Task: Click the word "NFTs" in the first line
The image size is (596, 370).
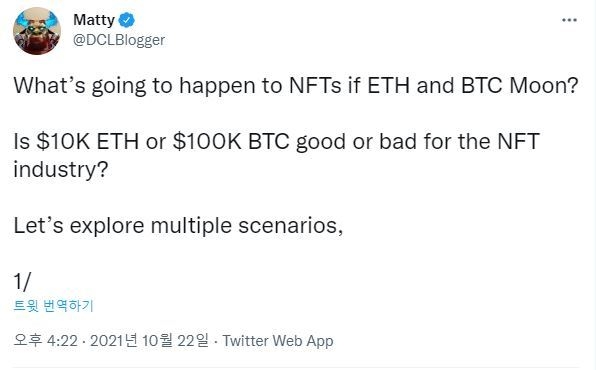Action: coord(315,86)
